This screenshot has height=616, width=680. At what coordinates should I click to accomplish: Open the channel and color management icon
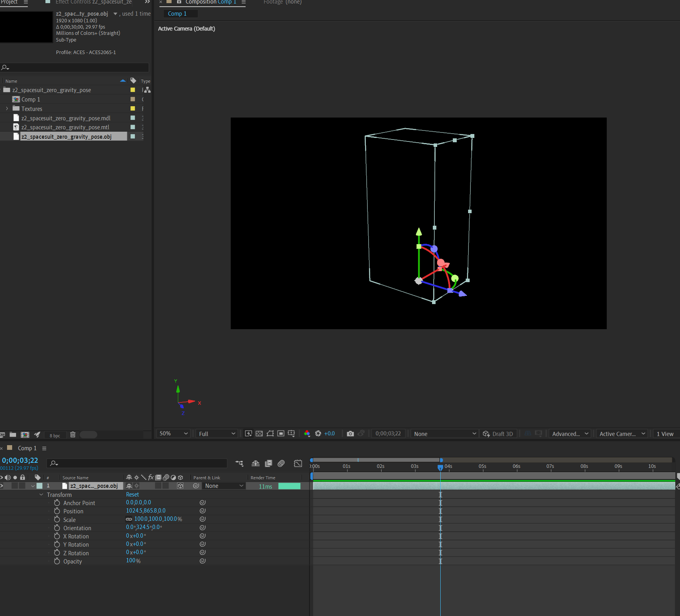pos(307,433)
